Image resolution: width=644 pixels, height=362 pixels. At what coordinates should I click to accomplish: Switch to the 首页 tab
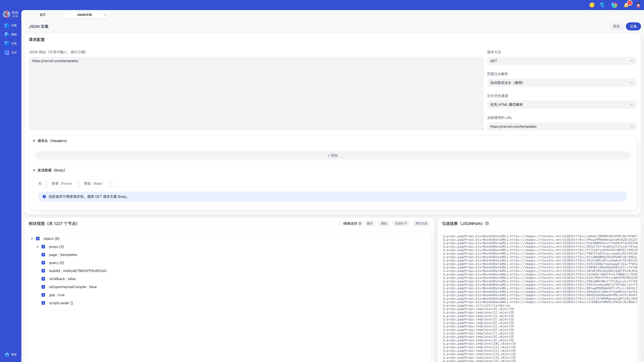[x=43, y=15]
